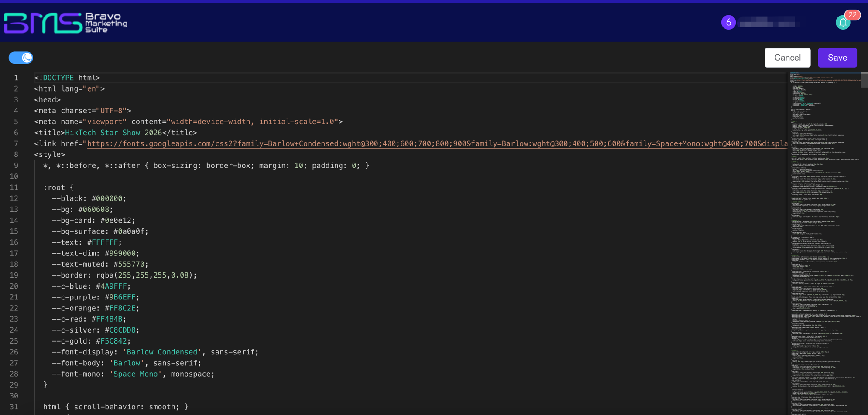Click the vertical scrollbar thumb in editor
Screen dimensions: 868x415
pos(864,80)
